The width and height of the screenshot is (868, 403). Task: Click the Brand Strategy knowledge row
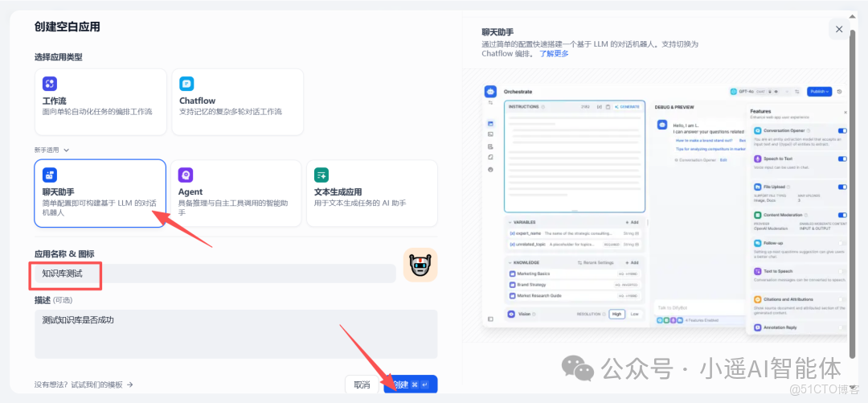click(x=575, y=285)
